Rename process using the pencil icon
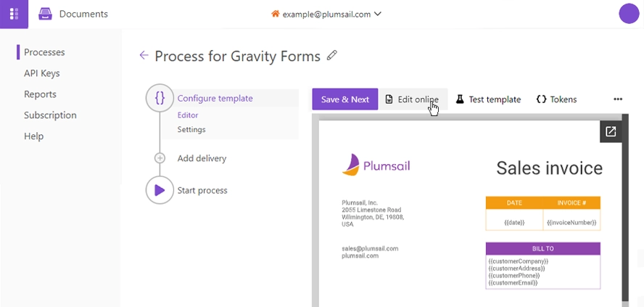 332,55
